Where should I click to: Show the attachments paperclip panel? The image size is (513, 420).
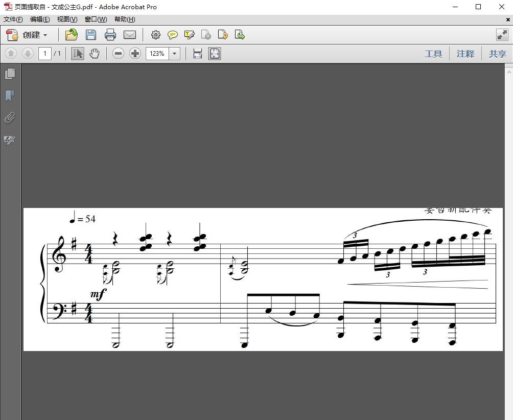click(10, 118)
